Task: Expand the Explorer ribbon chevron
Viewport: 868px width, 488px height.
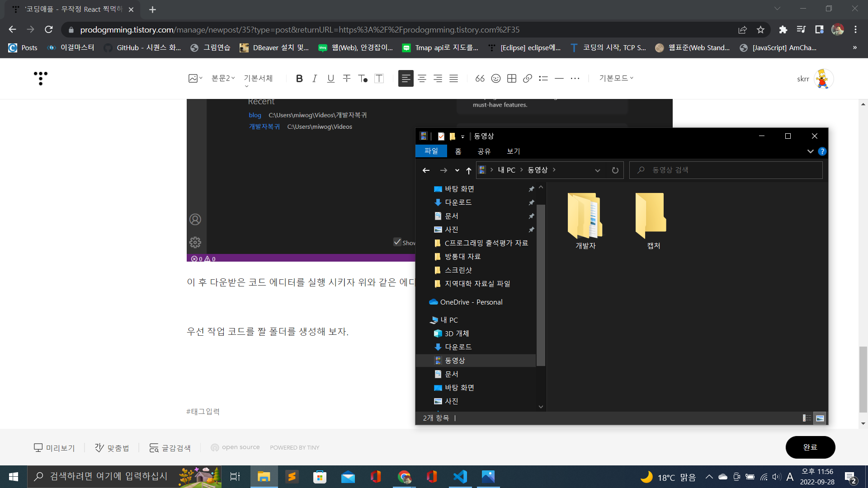Action: tap(810, 151)
